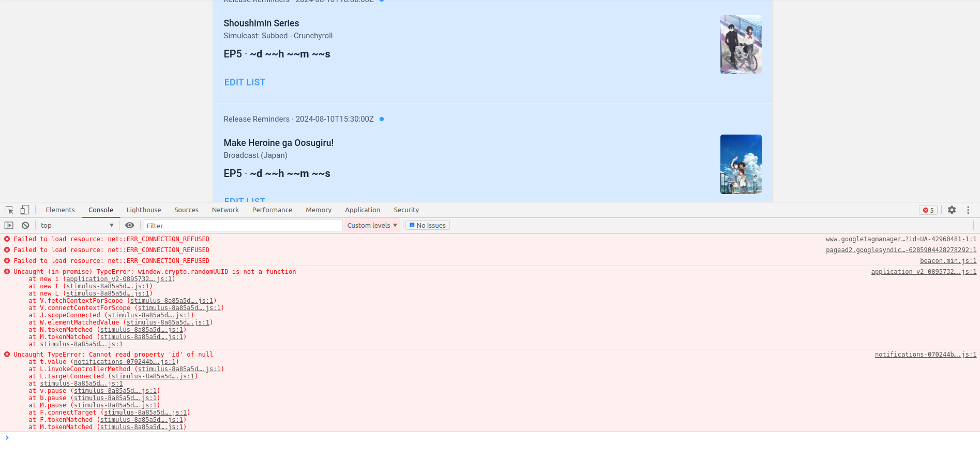
Task: Show the console sidebar panel icon
Action: pos(9,226)
